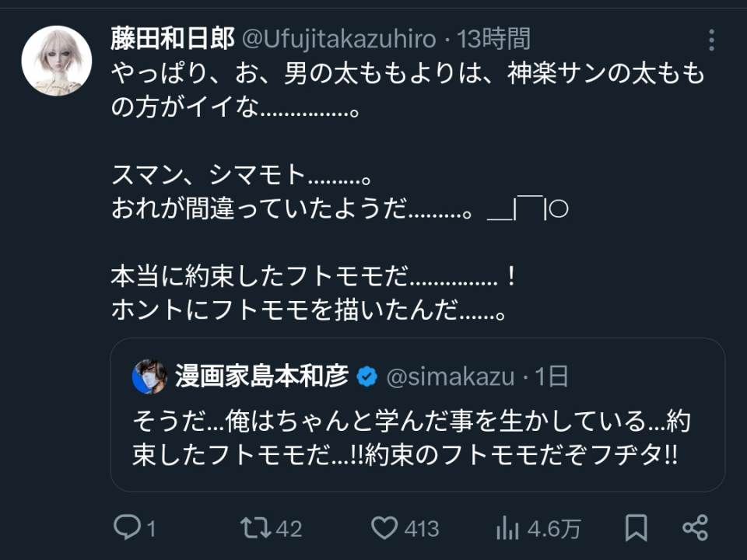747x560 pixels.
Task: Open the reply speech bubble icon
Action: [x=125, y=528]
